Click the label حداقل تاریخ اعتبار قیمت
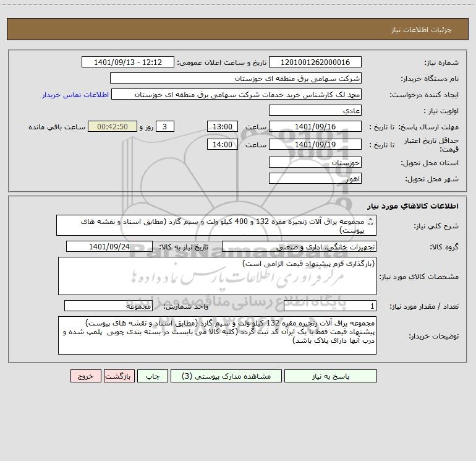476x461 pixels. pyautogui.click(x=431, y=145)
